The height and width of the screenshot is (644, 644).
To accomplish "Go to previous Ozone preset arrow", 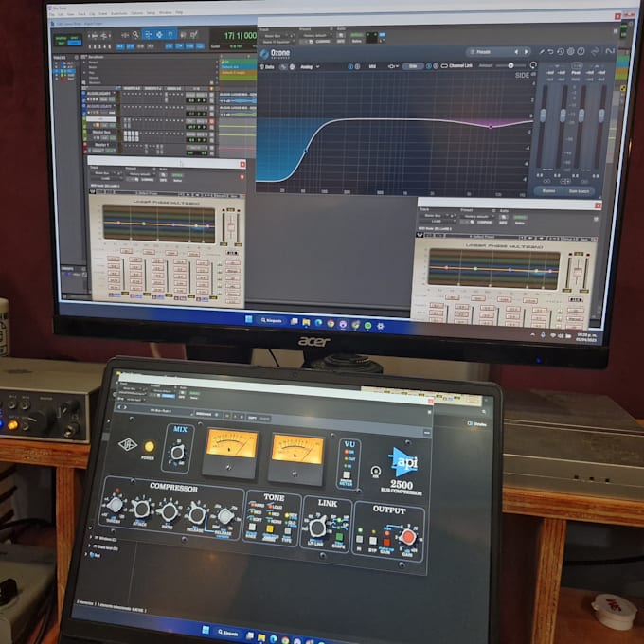I will tap(516, 52).
